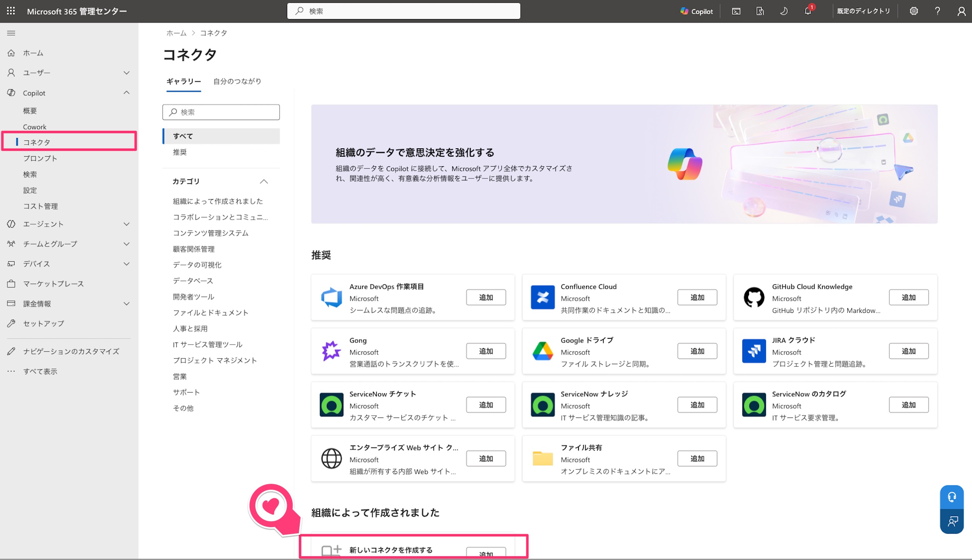Image resolution: width=972 pixels, height=560 pixels.
Task: Toggle dark mode moon icon
Action: pyautogui.click(x=784, y=11)
